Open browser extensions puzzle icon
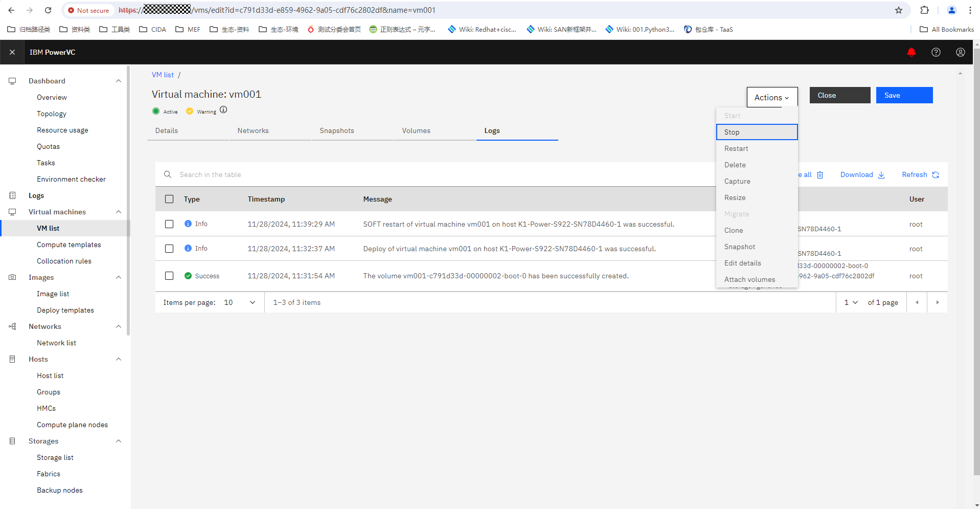Screen dimensions: 980x509 (924, 10)
